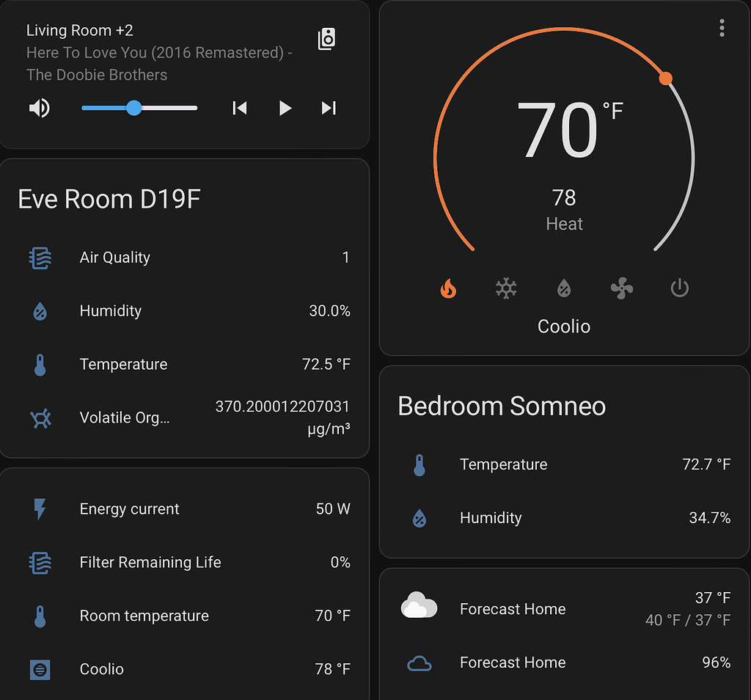
Task: Click the cloudy Forecast Home weather icon
Action: click(x=420, y=605)
